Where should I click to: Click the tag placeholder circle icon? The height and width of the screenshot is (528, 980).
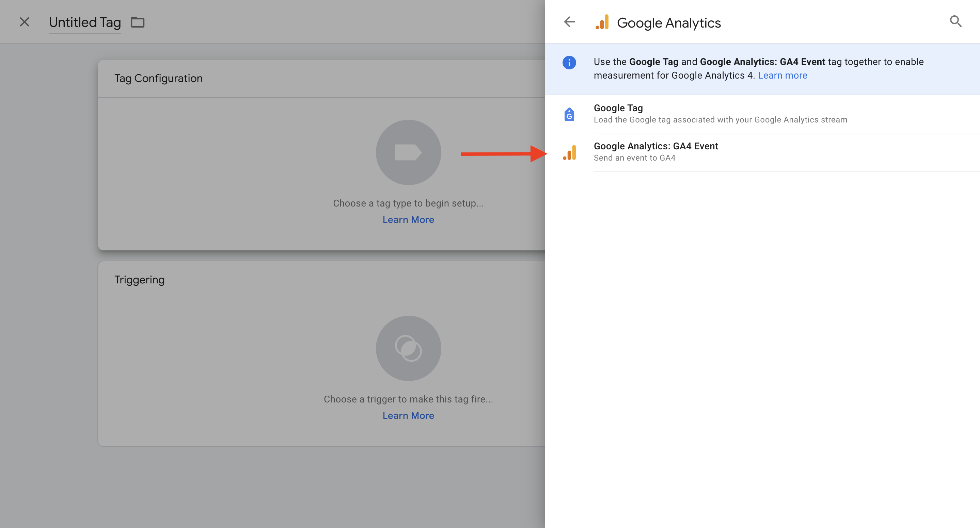tap(408, 152)
